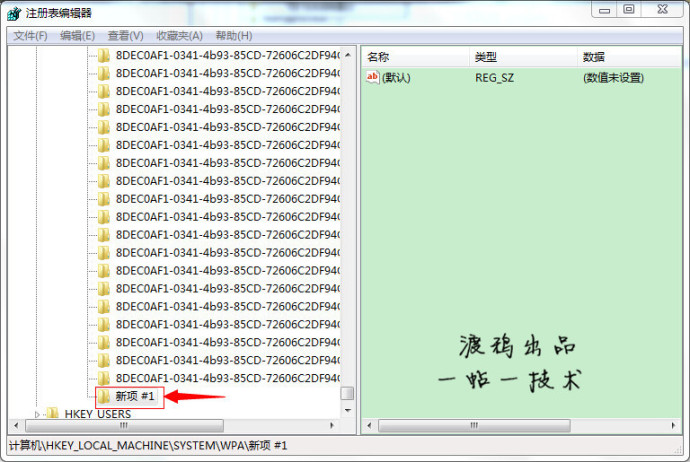Expand the HKEY_USERS tree node
The image size is (690, 462).
[x=38, y=413]
